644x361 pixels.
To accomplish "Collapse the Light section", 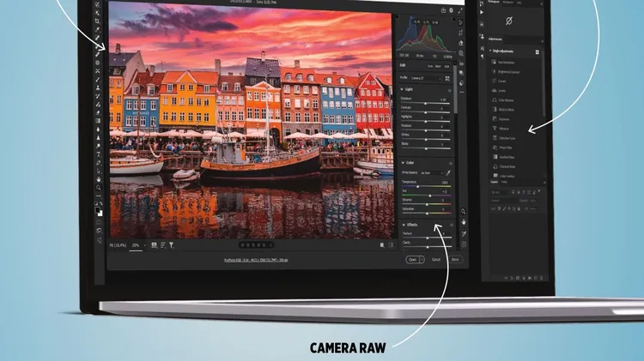I will point(404,89).
